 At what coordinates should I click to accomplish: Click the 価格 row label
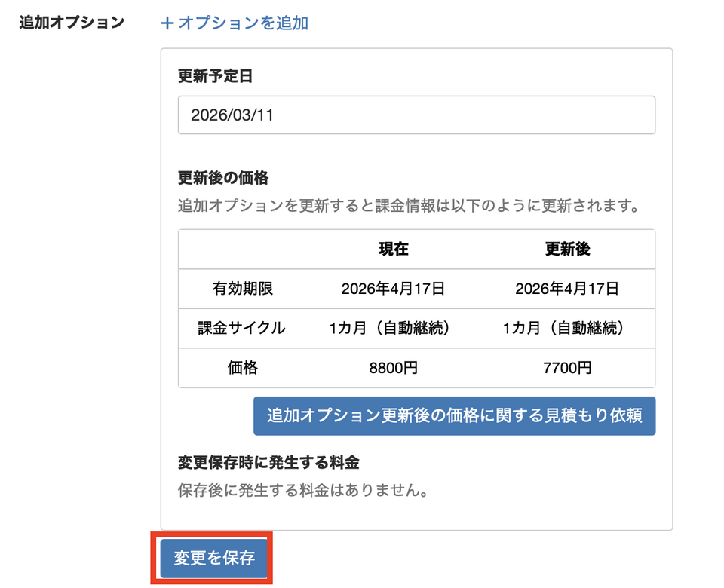coord(242,368)
